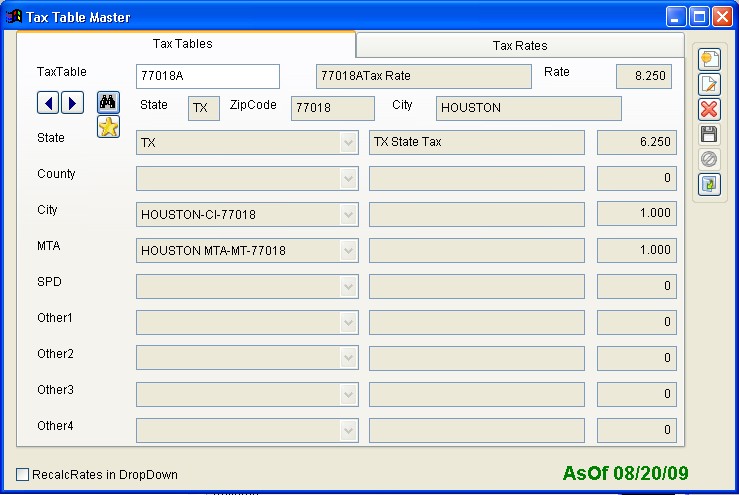
Task: Click the edit record pencil icon
Action: 709,85
